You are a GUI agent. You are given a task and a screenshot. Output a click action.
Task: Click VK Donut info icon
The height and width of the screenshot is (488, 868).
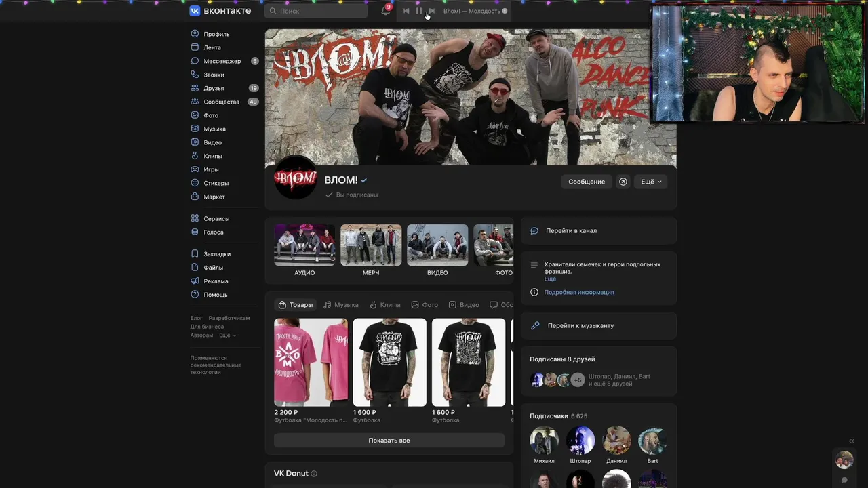[x=314, y=474]
